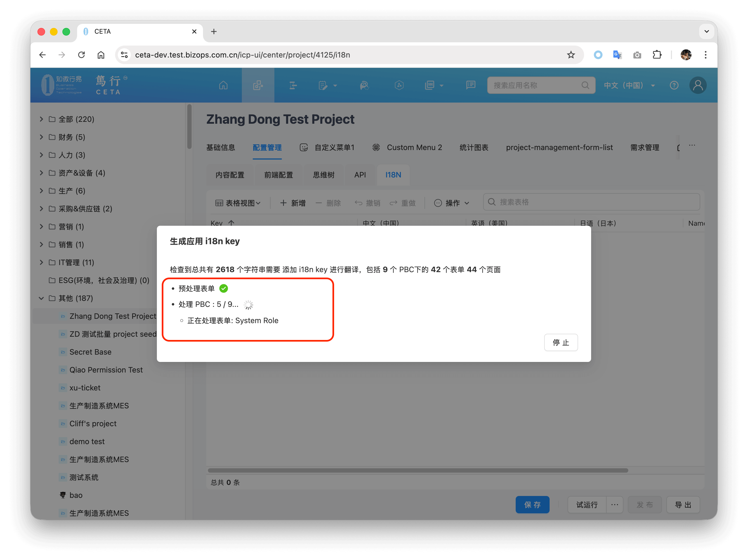Viewport: 748px width, 560px height.
Task: Click the search magnifier in app search
Action: (585, 85)
